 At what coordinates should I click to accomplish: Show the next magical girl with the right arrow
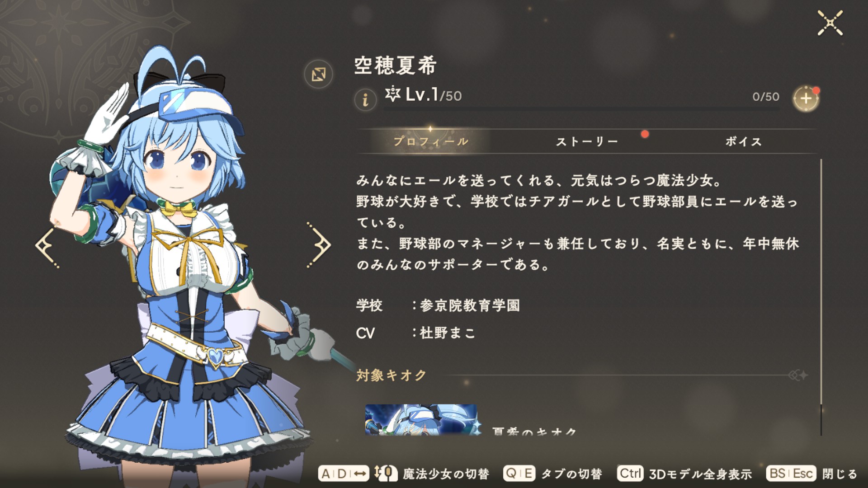[x=319, y=244]
